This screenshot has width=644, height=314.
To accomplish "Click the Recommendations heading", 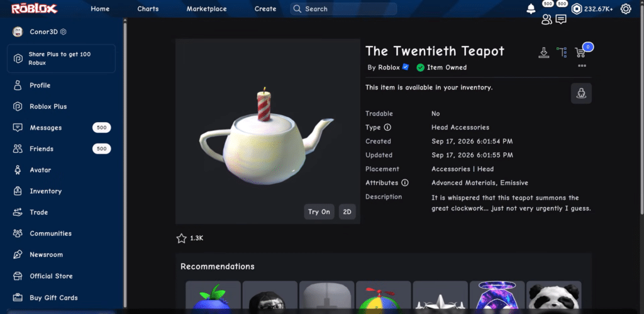I will [x=217, y=266].
